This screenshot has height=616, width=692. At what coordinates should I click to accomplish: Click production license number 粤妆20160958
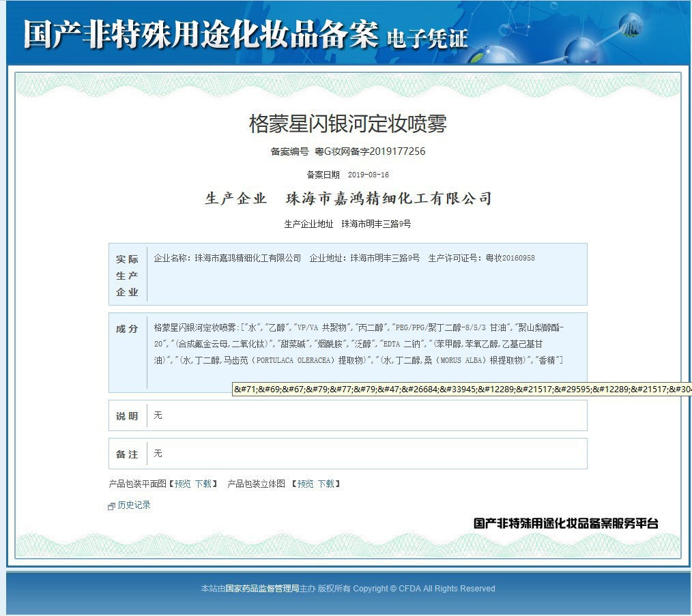[510, 258]
